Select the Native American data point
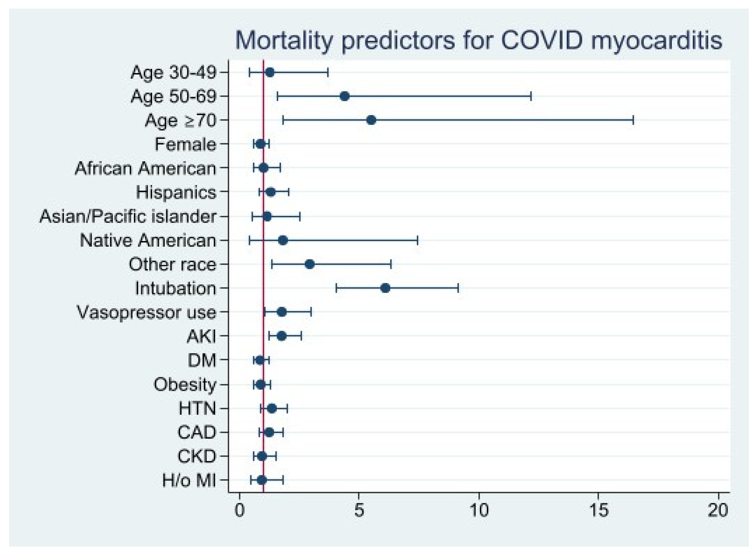Viewport: 756px width, 553px height. [283, 240]
